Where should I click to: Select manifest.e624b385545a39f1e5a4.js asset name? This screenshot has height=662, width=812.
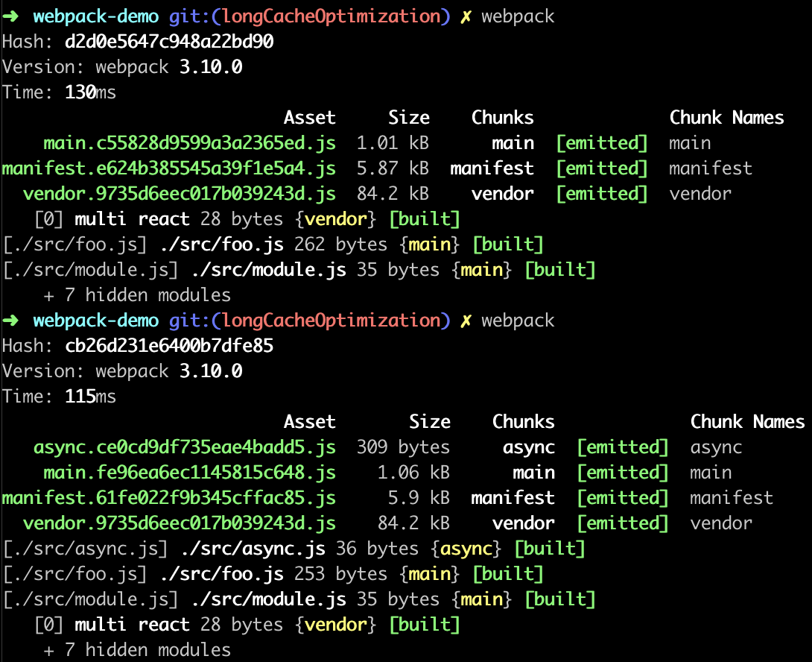pos(169,168)
